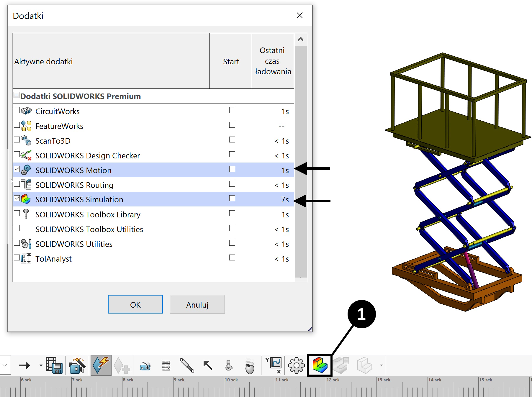Screen dimensions: 532x397
Task: Click the greyed stress plot icon
Action: pyautogui.click(x=341, y=365)
